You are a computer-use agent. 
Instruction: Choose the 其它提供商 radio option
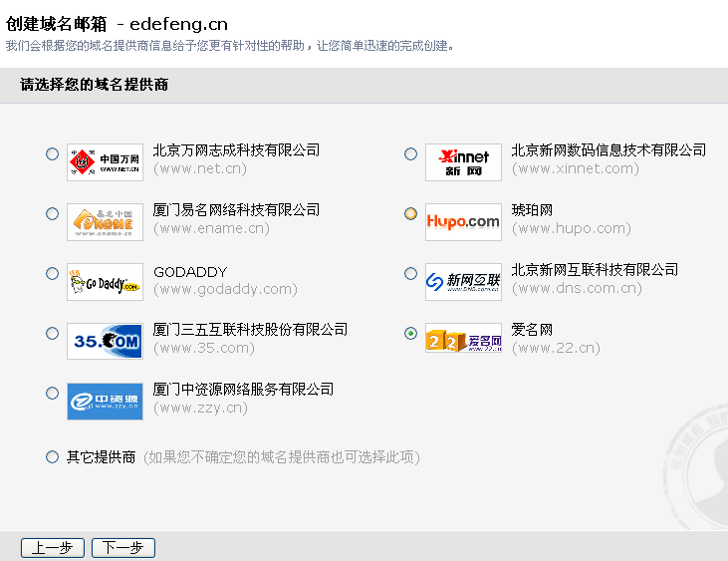tap(52, 456)
